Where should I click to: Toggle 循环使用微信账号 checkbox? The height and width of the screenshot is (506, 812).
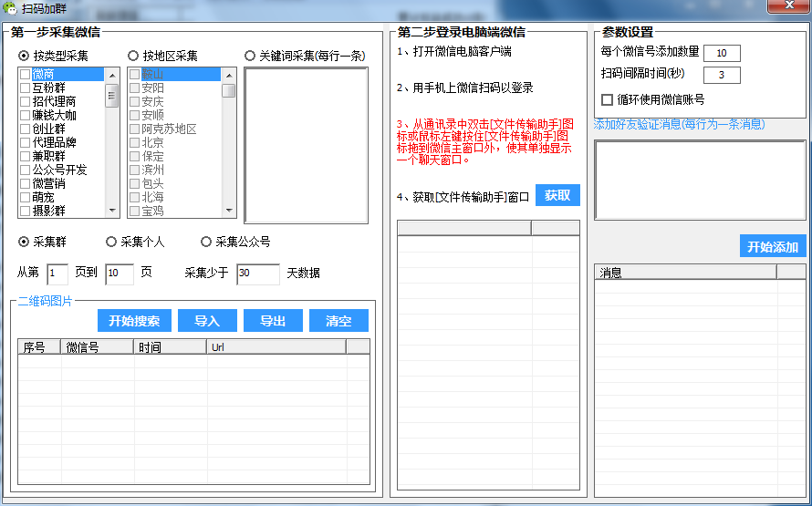click(607, 99)
